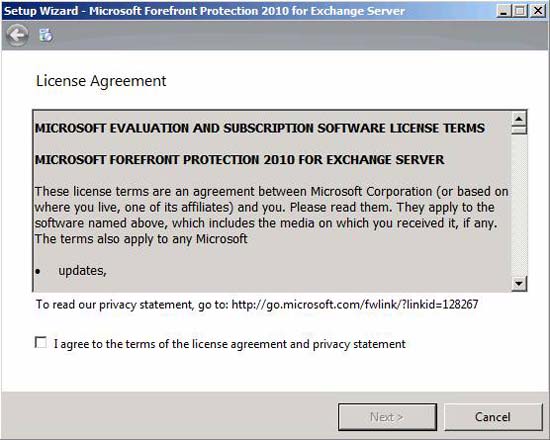Open the go.microsoft.com privacy statement link

pyautogui.click(x=355, y=304)
